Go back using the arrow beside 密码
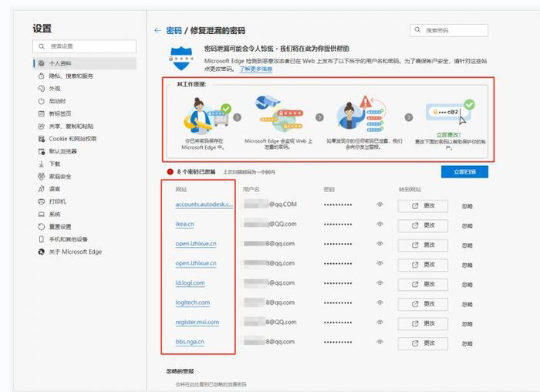 click(157, 30)
